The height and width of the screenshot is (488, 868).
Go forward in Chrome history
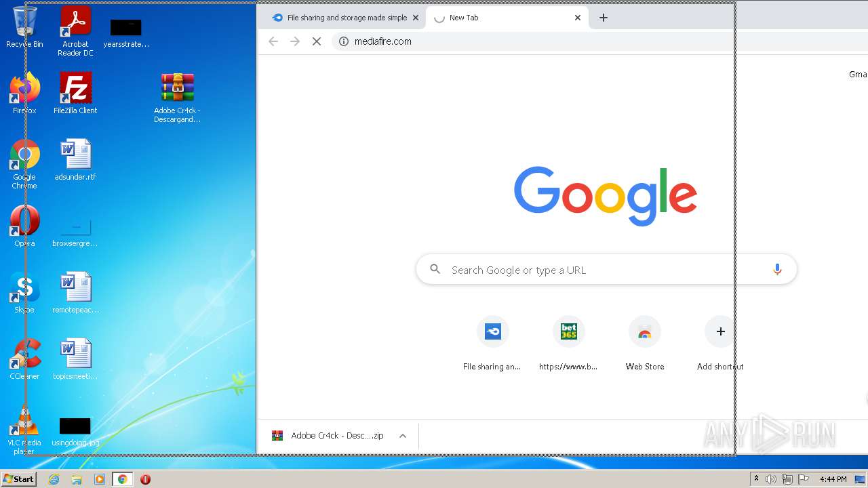295,41
